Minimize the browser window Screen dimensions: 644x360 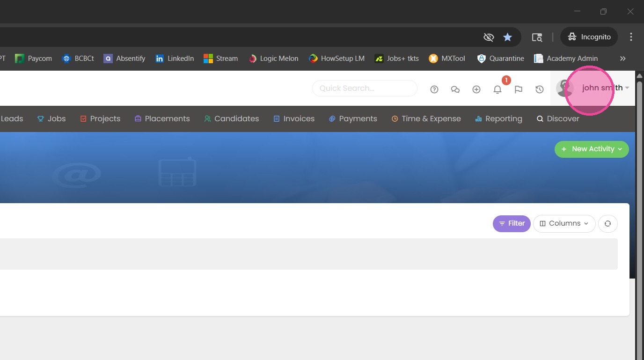577,12
